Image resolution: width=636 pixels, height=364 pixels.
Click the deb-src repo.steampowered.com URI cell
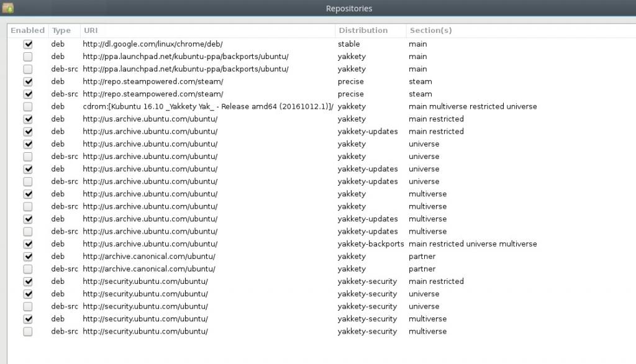153,94
